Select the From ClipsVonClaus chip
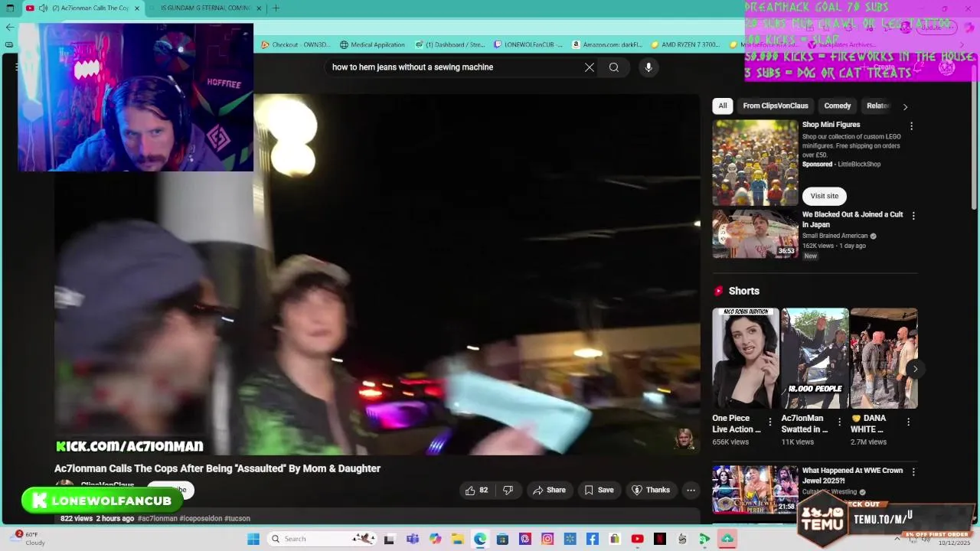The height and width of the screenshot is (551, 980). 776,106
